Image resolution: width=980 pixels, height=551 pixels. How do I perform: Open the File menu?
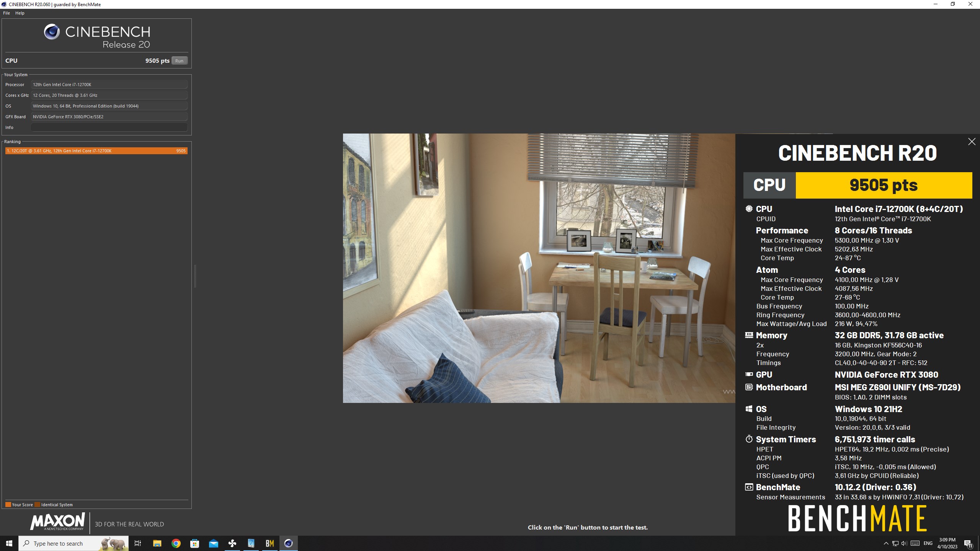coord(7,13)
